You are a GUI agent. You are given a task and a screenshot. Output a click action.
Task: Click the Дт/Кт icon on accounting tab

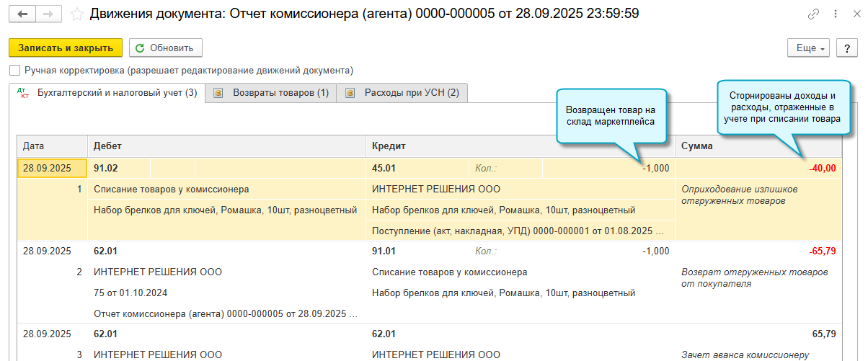(x=24, y=93)
